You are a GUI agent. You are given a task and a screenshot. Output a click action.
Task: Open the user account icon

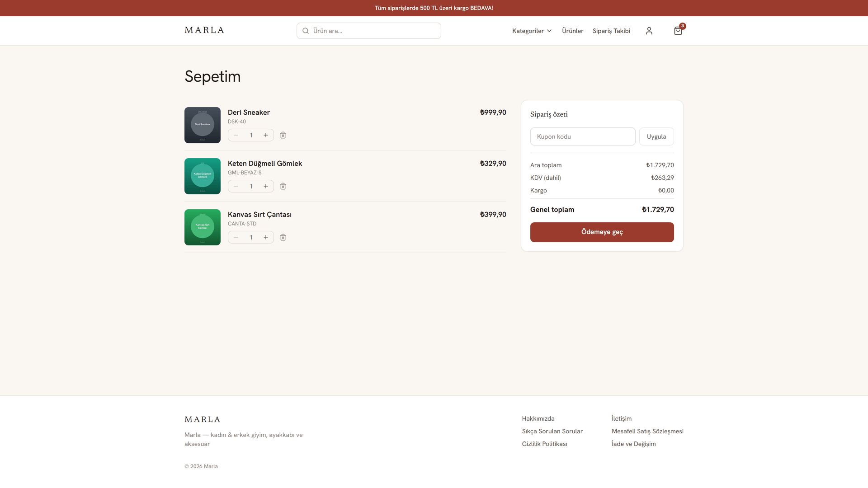[649, 31]
